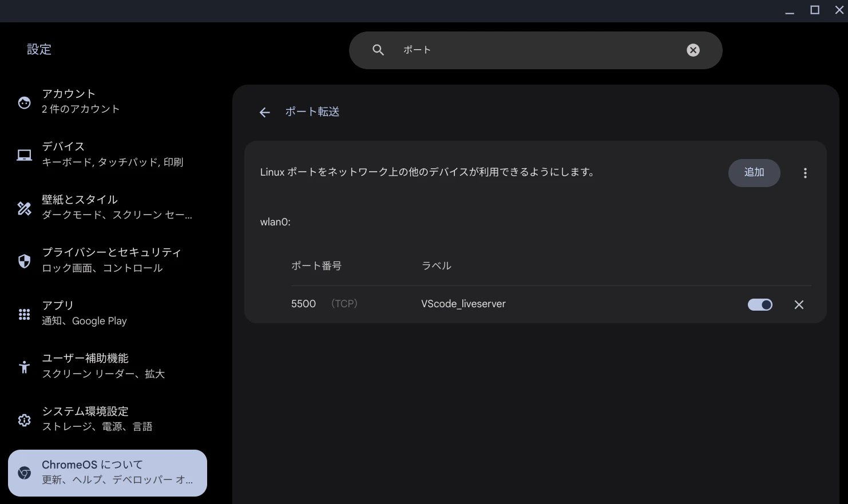Click the ChromeOS について Chrome logo icon
The image size is (848, 504).
(x=24, y=473)
